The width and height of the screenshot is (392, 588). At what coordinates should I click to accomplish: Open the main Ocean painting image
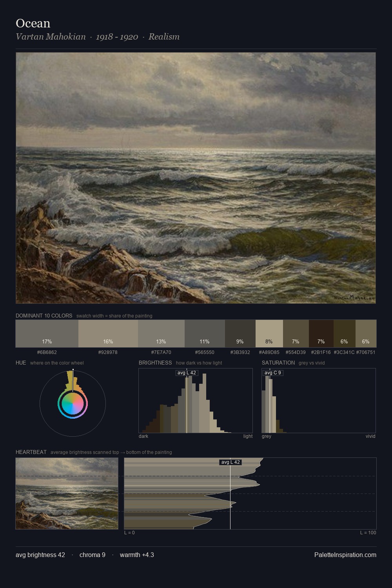(196, 178)
